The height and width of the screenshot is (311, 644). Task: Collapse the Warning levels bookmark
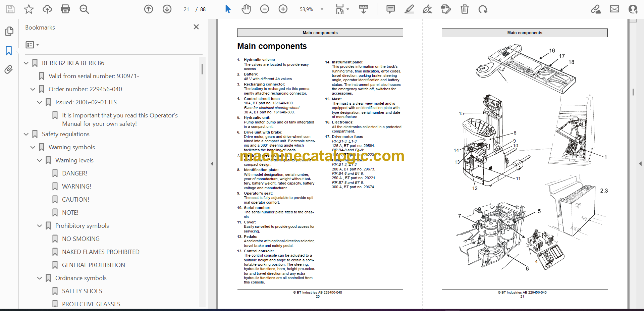[x=40, y=160]
